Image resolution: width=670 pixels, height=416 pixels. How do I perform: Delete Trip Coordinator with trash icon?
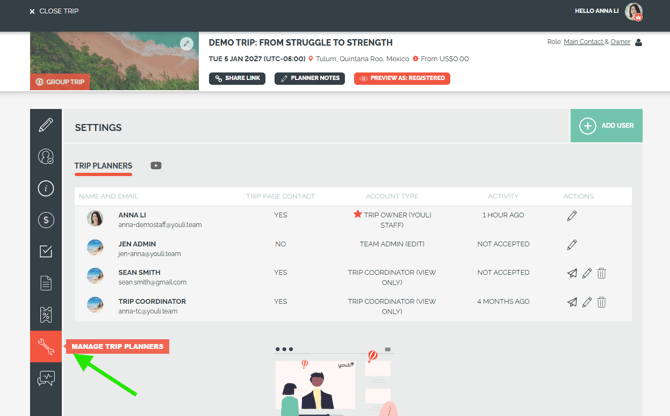(x=602, y=302)
